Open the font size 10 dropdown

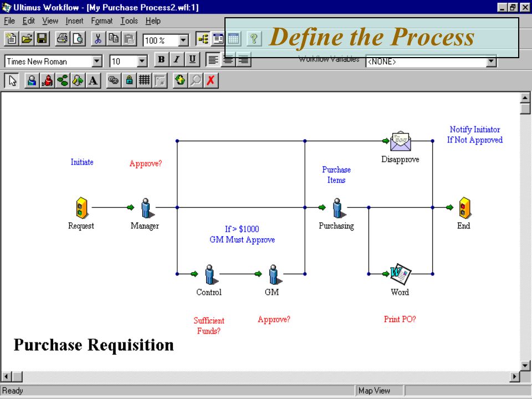click(x=142, y=62)
